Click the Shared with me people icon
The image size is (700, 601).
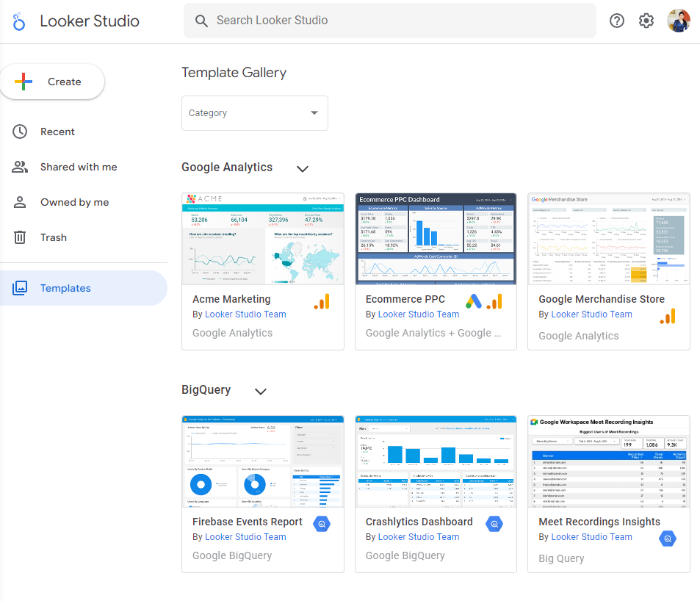tap(20, 167)
